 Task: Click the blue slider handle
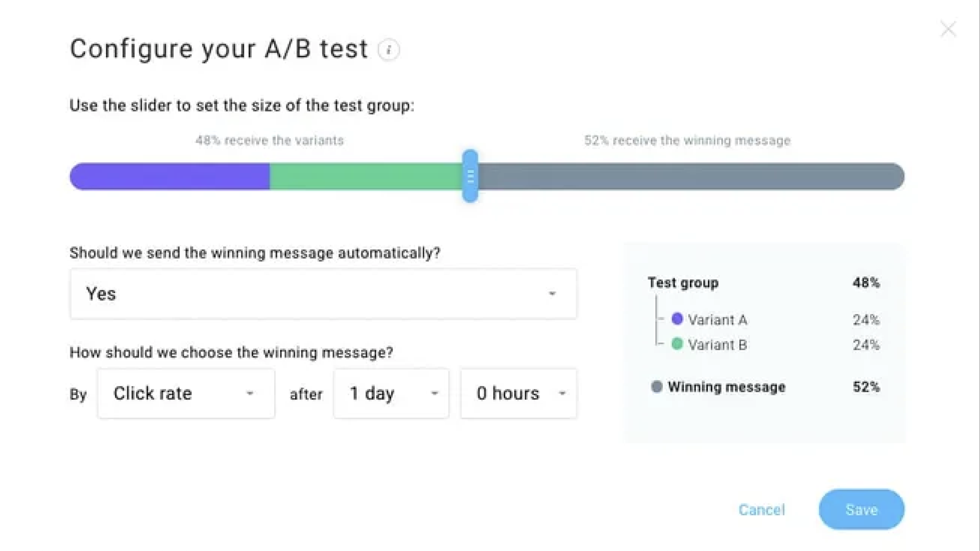click(x=470, y=176)
